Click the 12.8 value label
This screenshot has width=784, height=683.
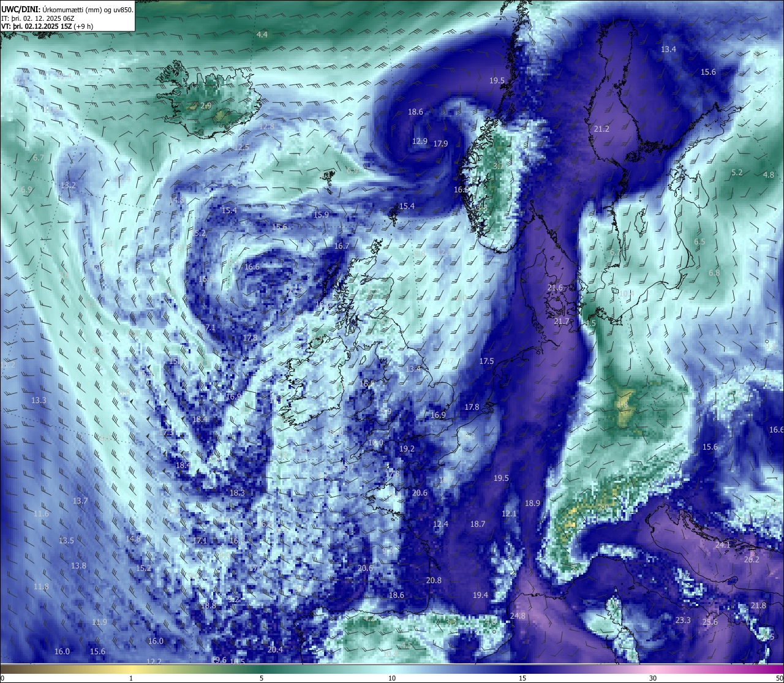tap(266, 127)
